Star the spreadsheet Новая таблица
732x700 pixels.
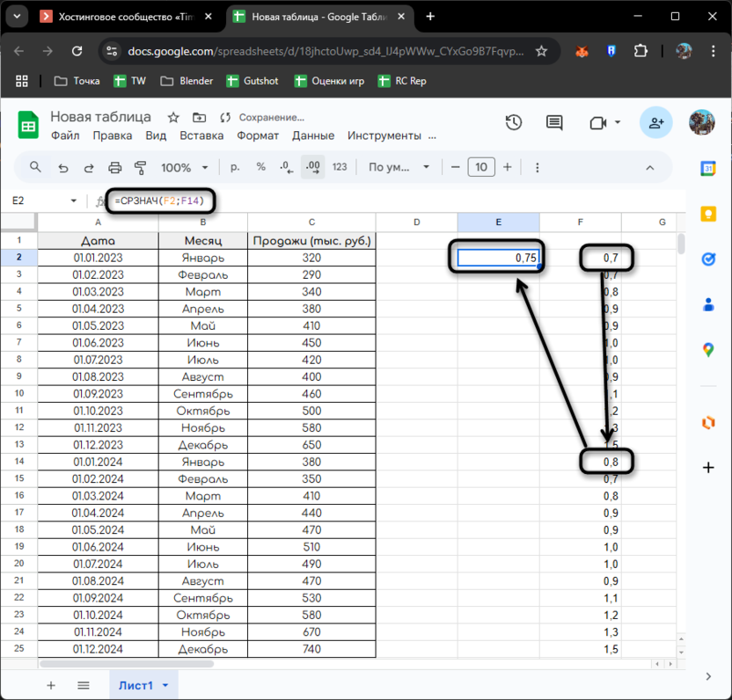(173, 117)
